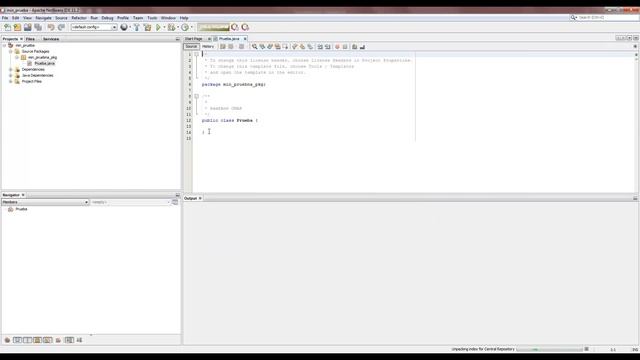The height and width of the screenshot is (360, 640).
Task: Expand the Dependencies node
Action: pos(11,70)
